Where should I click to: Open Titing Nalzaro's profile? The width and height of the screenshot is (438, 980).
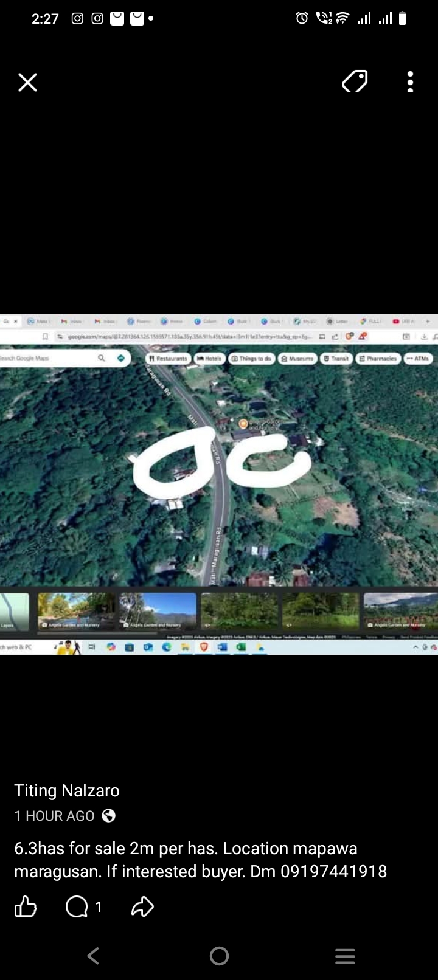pos(67,790)
